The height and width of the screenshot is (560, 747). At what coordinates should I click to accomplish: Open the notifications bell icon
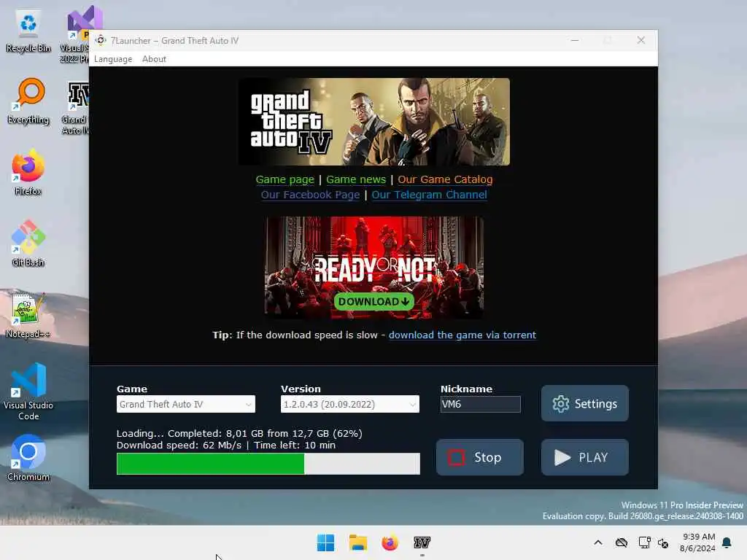727,542
